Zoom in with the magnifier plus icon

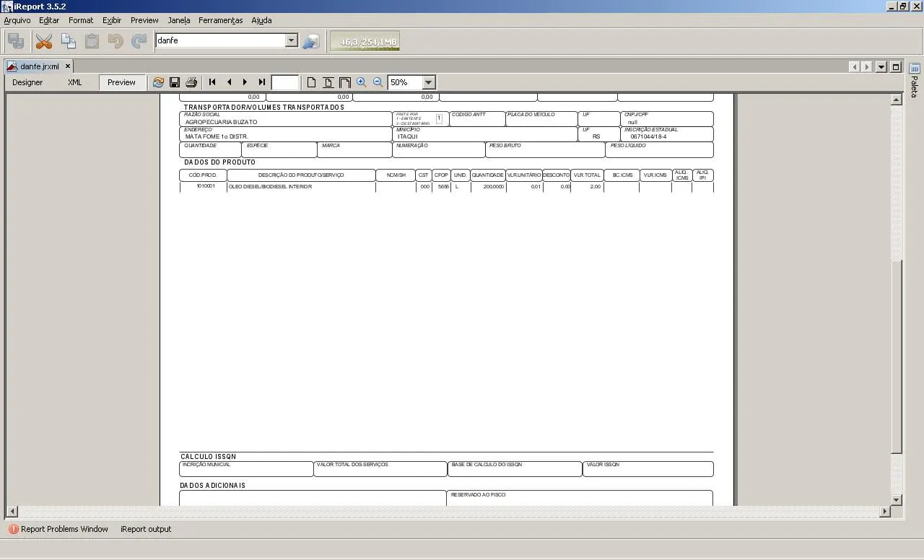click(x=362, y=82)
